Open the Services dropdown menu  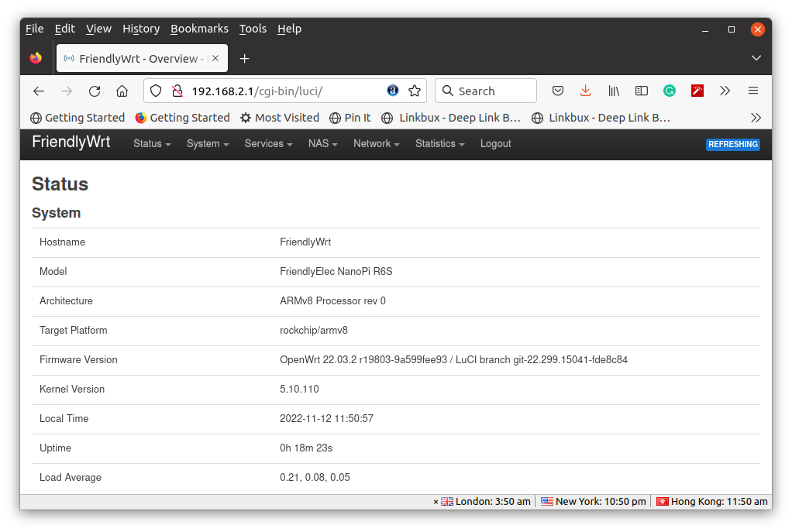tap(269, 144)
